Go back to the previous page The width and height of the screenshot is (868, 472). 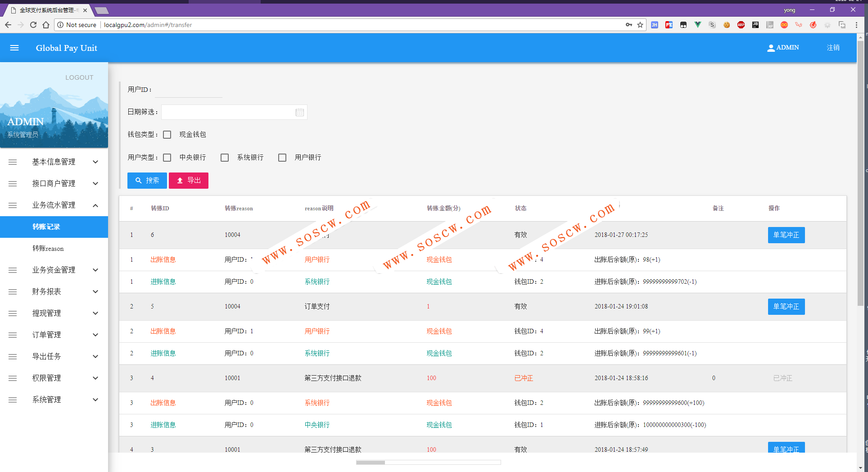point(8,25)
